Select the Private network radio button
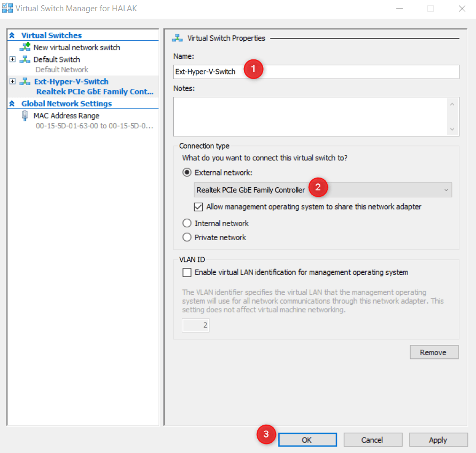Viewport: 476px width, 453px height. [187, 237]
